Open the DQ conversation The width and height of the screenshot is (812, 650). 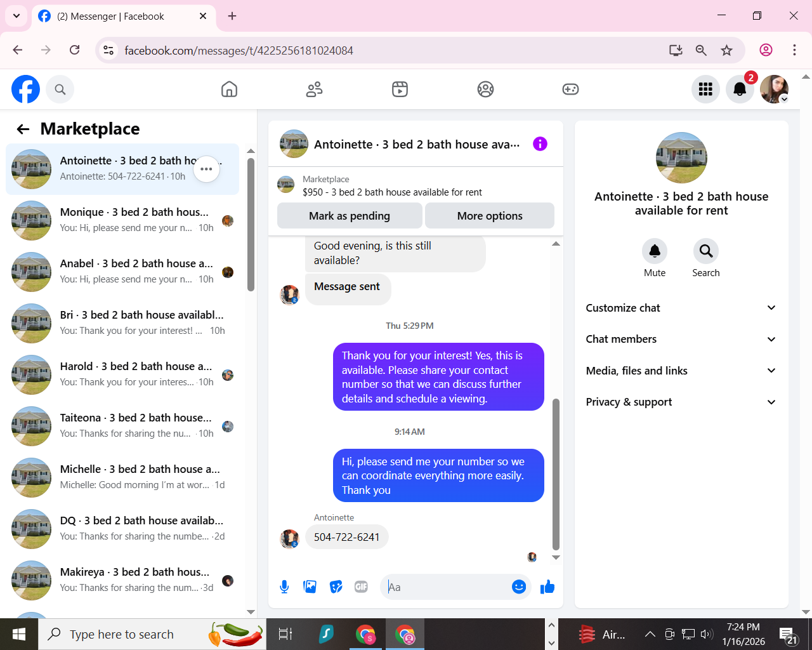tap(122, 529)
